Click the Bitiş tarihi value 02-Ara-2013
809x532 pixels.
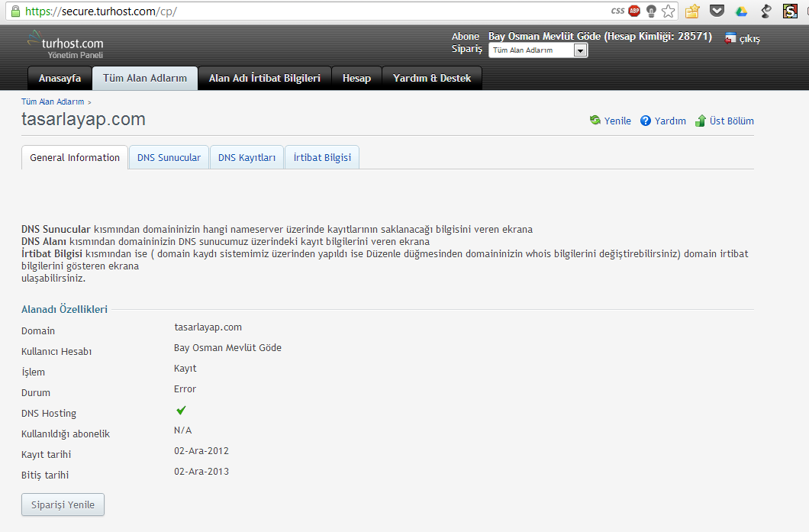pos(201,472)
